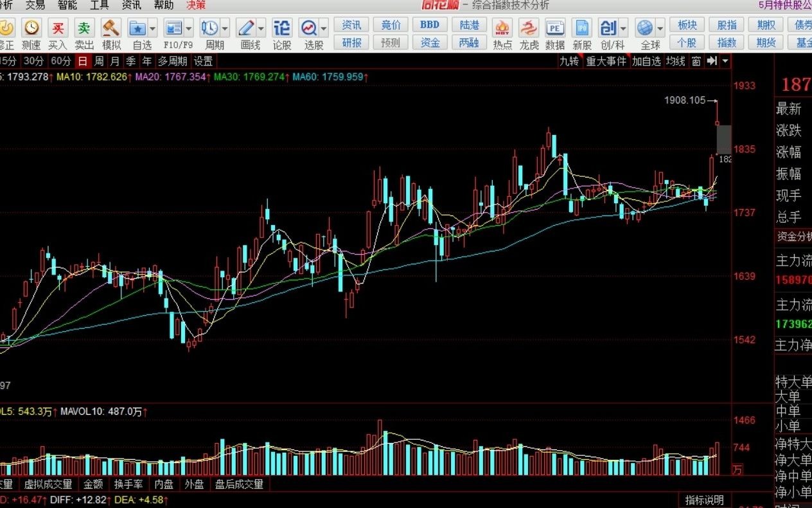Expand the 创/科 dropdown arrow

pyautogui.click(x=623, y=29)
